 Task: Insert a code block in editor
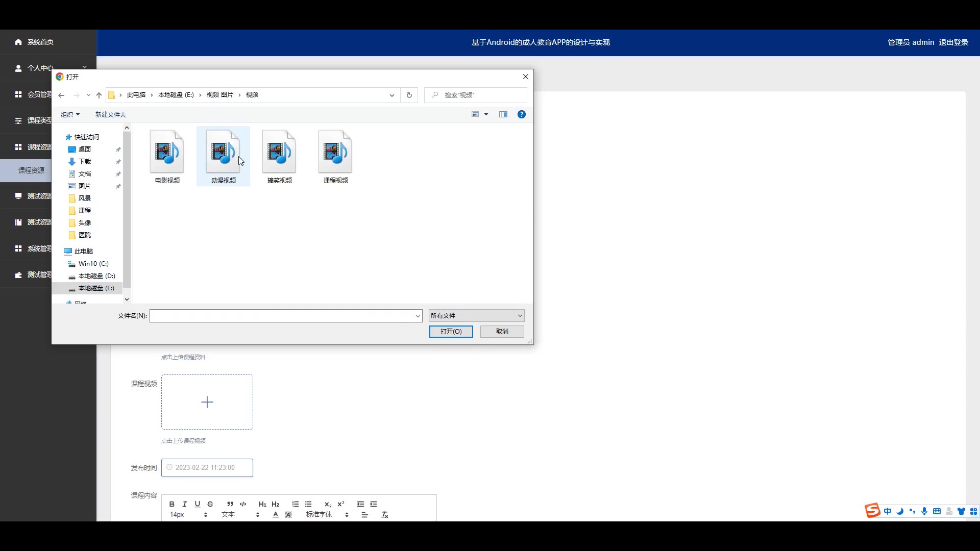(x=243, y=504)
